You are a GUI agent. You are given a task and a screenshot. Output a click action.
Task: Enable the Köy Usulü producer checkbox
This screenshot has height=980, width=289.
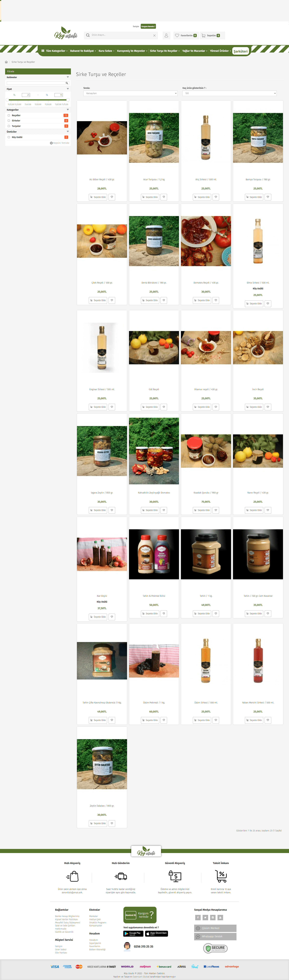[9, 137]
